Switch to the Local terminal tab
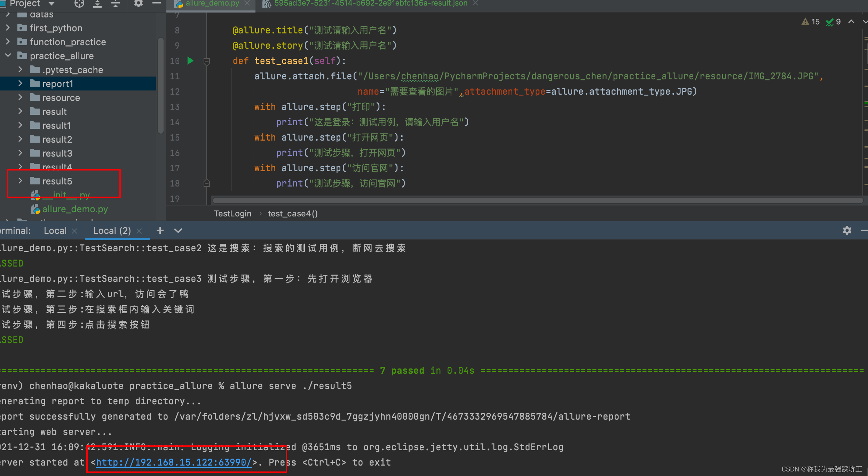 [x=55, y=231]
